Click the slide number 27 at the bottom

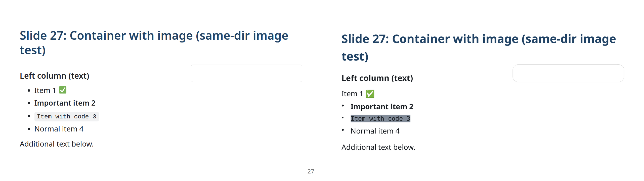(x=311, y=171)
